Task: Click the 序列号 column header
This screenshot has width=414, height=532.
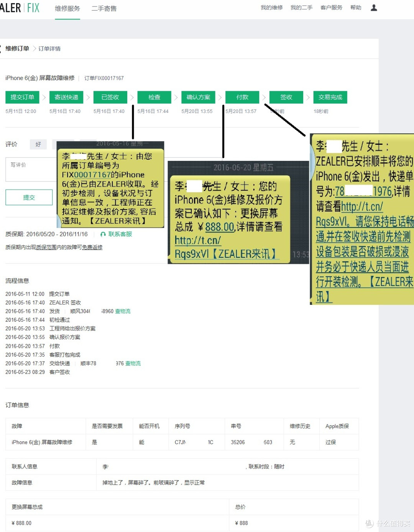Action: pyautogui.click(x=182, y=426)
